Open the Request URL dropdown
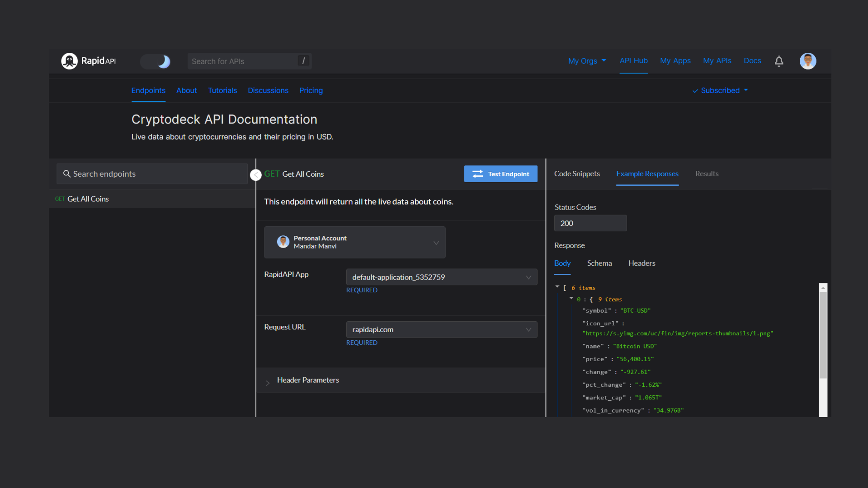Image resolution: width=868 pixels, height=488 pixels. [441, 329]
